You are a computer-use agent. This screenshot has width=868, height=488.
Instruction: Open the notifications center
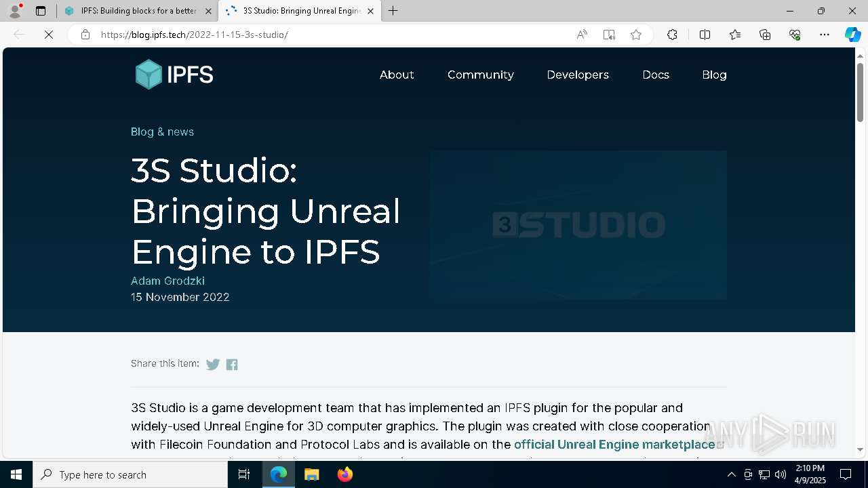click(846, 474)
